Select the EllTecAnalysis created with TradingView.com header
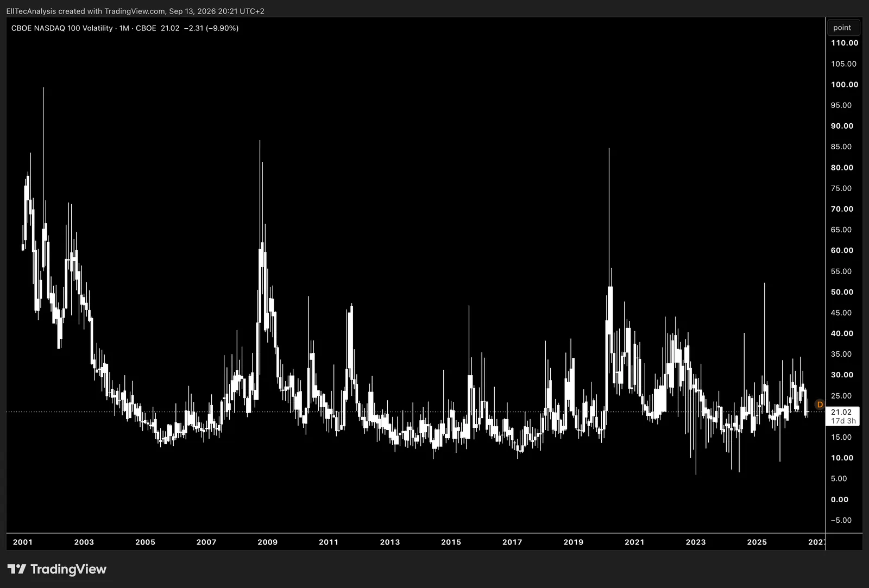The height and width of the screenshot is (588, 869). [135, 11]
